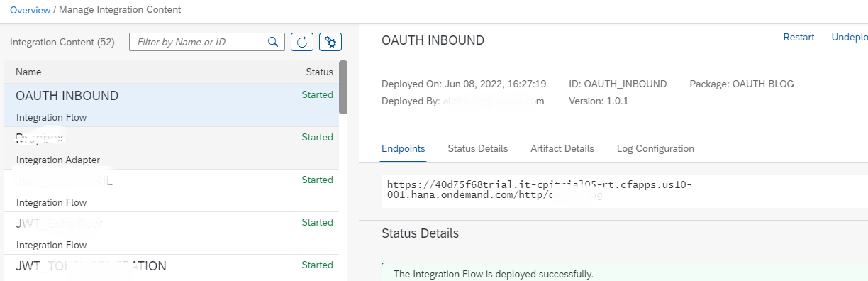Click the 'ID: OAUTH_INBOUND' text
Screen dimensions: 868x281
pos(618,84)
